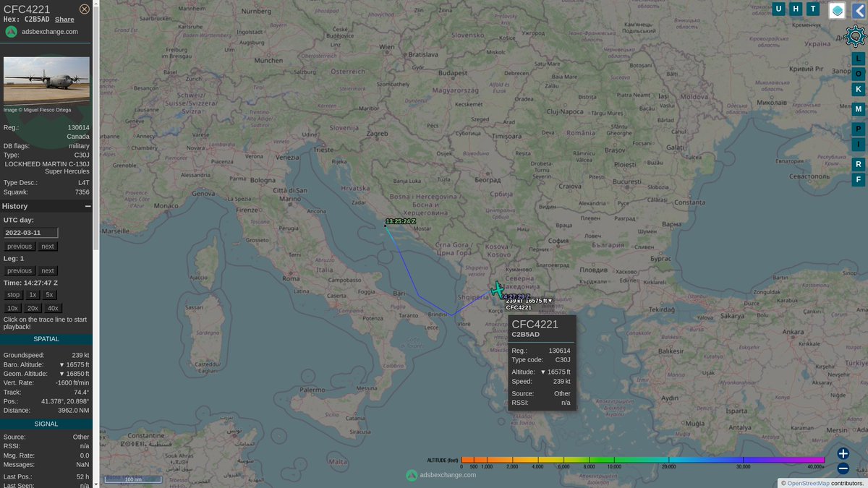Toggle the T map button
The image size is (868, 488).
(813, 9)
